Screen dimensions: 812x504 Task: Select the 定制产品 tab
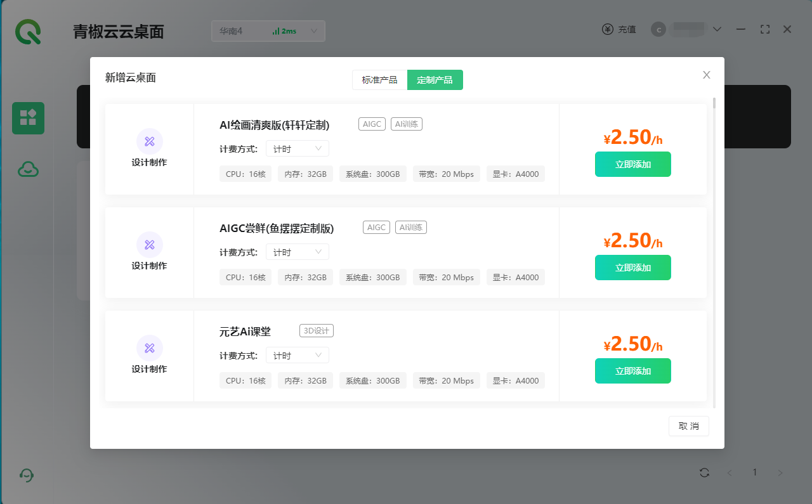435,80
